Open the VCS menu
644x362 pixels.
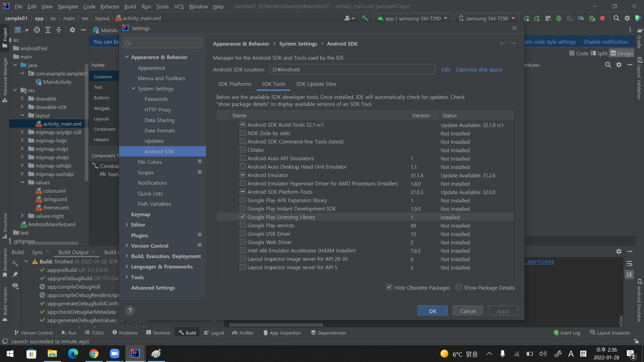tap(179, 6)
